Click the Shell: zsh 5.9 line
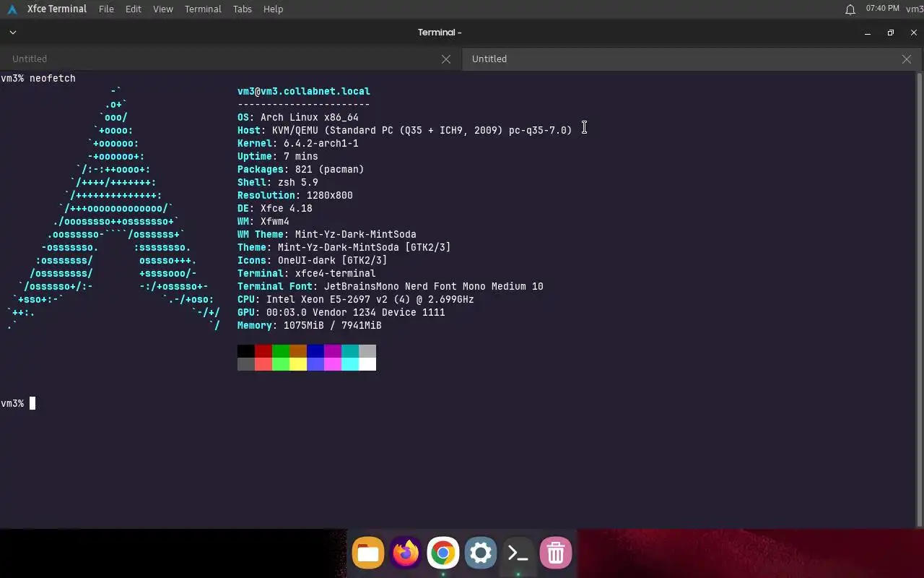924x578 pixels. point(278,182)
